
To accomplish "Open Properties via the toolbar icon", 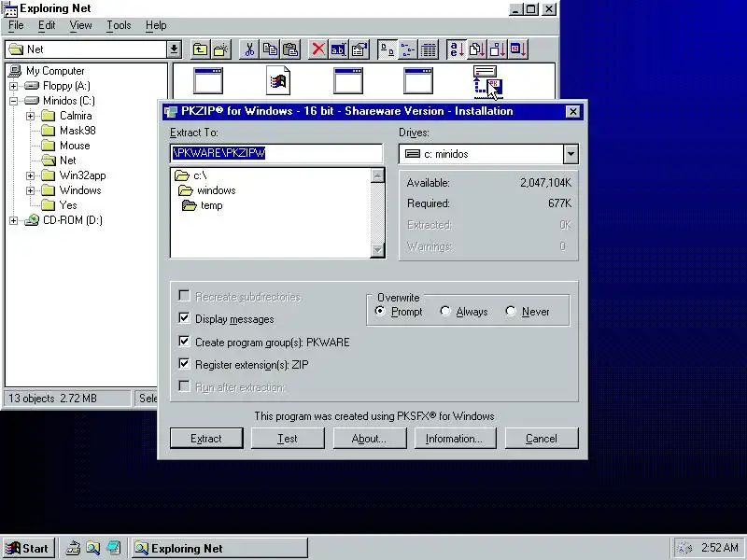I will [359, 49].
